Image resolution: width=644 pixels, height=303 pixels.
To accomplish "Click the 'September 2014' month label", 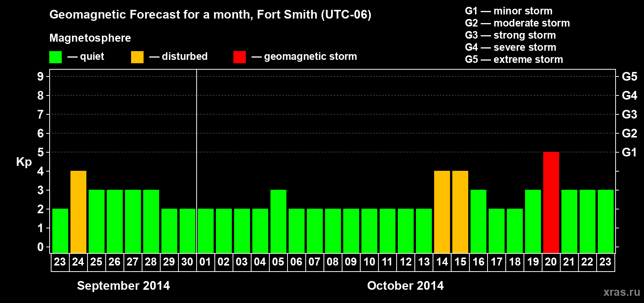I will pyautogui.click(x=123, y=286).
